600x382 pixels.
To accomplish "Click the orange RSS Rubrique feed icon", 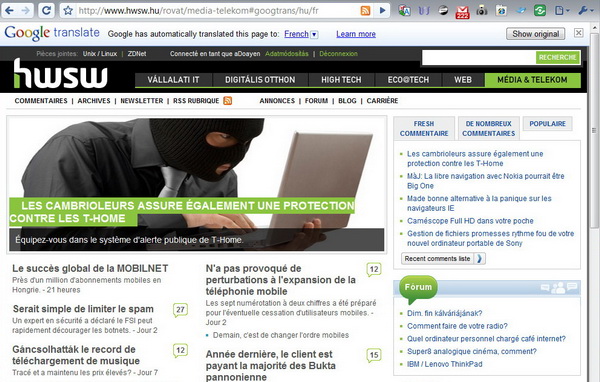I will click(228, 101).
